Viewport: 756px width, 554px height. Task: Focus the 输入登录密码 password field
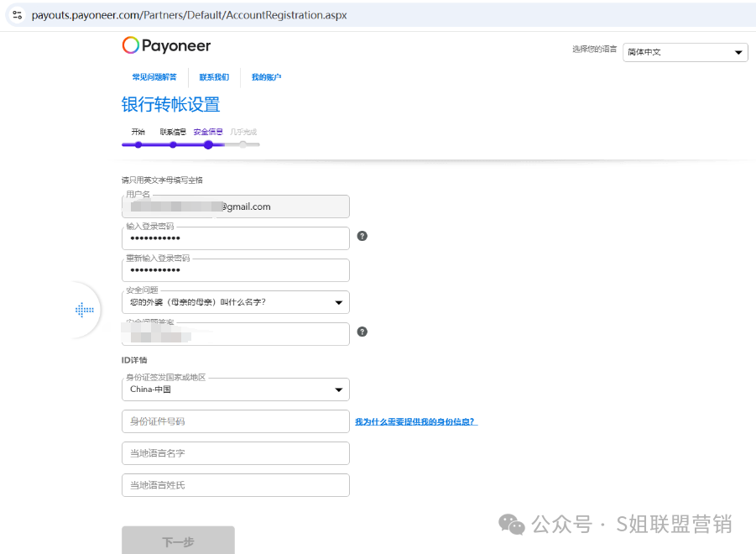(236, 238)
